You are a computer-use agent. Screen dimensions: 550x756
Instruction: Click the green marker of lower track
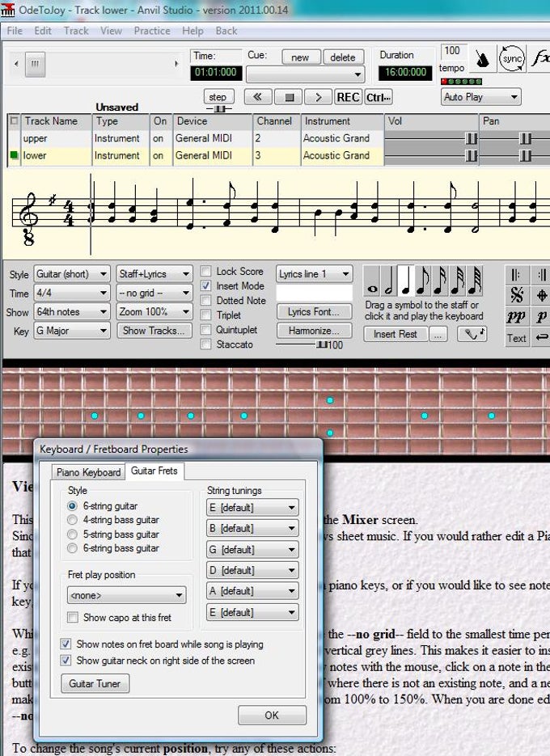click(14, 155)
